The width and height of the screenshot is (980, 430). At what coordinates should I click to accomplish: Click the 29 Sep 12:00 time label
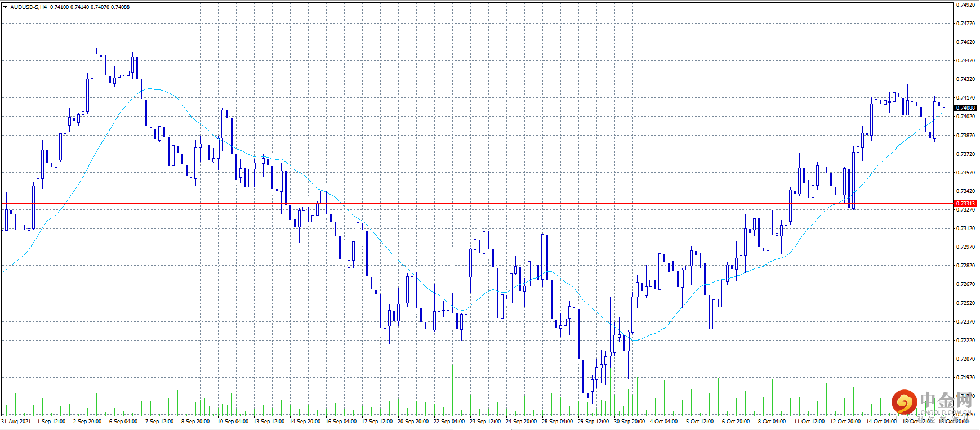click(593, 421)
